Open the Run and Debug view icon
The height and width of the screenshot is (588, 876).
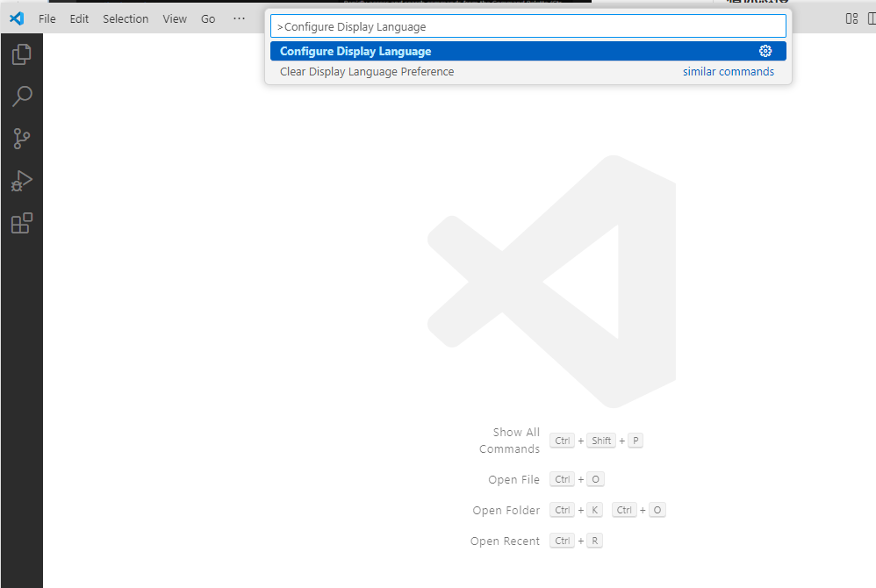[x=22, y=181]
